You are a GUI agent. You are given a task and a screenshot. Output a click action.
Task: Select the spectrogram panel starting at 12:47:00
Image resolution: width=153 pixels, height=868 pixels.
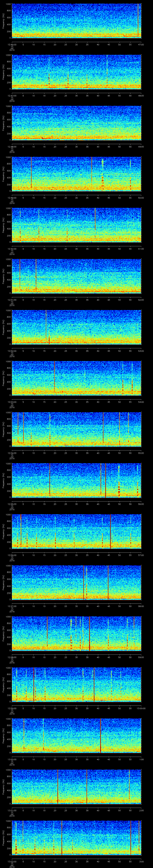[x=76, y=72]
